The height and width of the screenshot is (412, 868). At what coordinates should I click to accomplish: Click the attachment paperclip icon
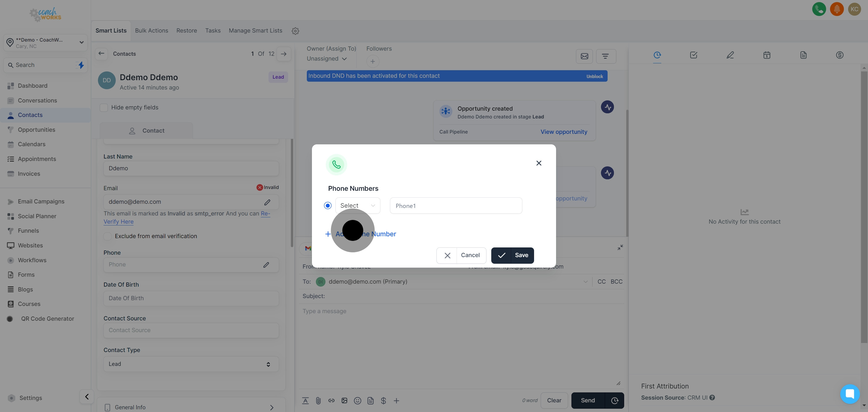318,401
